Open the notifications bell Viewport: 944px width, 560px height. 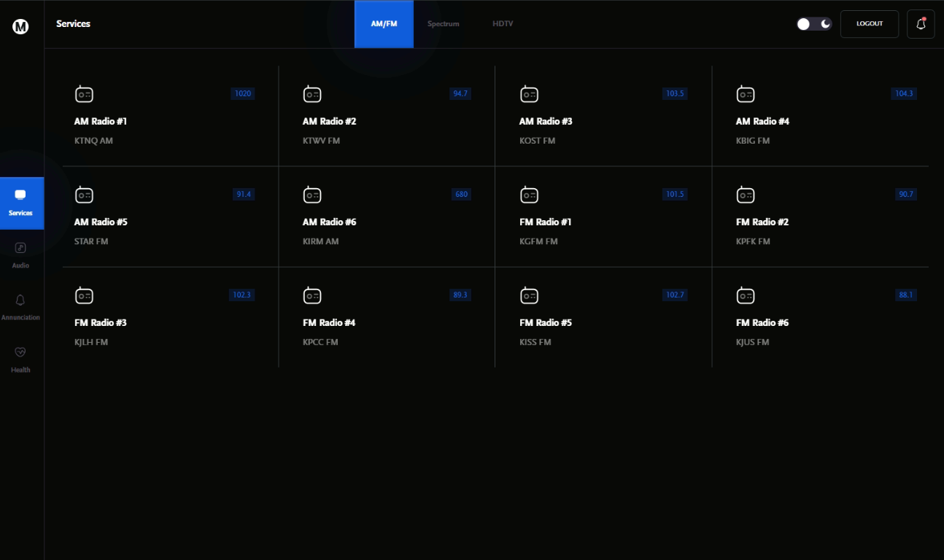coord(921,24)
